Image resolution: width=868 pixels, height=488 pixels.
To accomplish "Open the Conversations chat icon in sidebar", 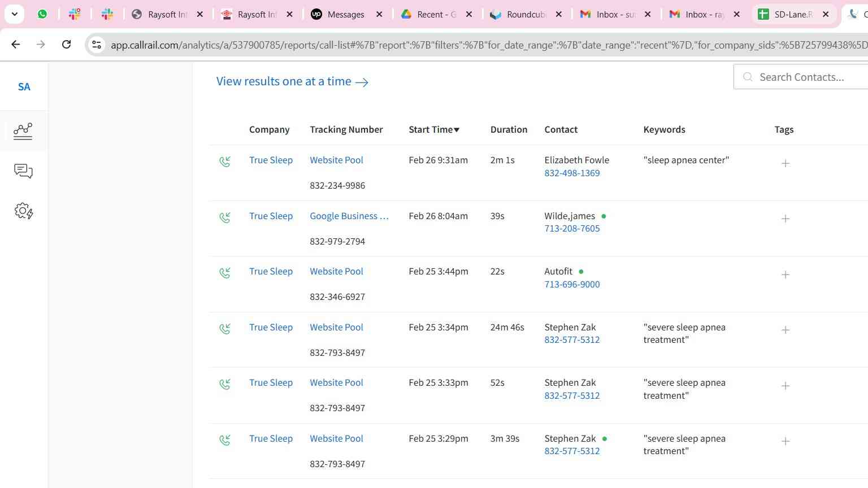I will pyautogui.click(x=23, y=171).
